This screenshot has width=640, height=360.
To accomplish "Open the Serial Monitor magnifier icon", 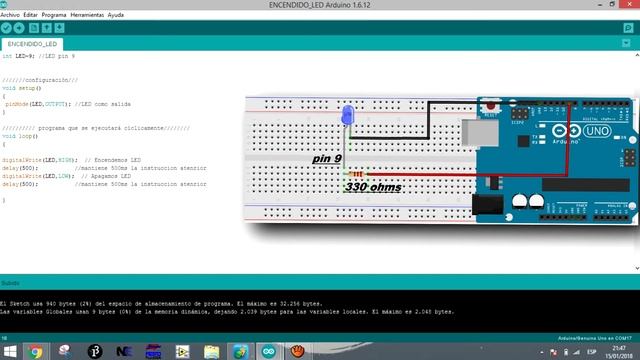I will point(628,28).
